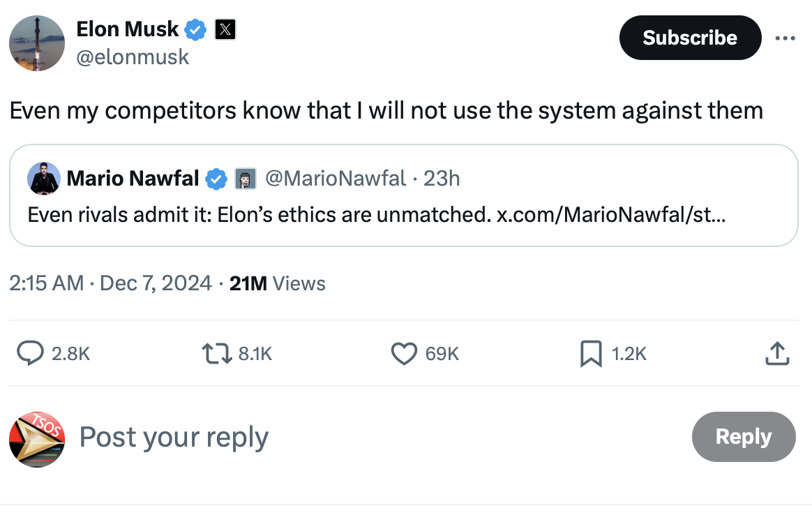Screen dimensions: 812x515
Task: Open the quoted tweet about Elon's ethics
Action: tap(403, 214)
